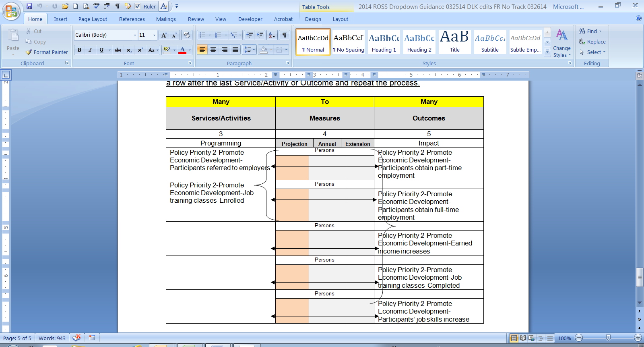The width and height of the screenshot is (644, 347).
Task: Uncheck the Ruler checkbox
Action: (138, 6)
